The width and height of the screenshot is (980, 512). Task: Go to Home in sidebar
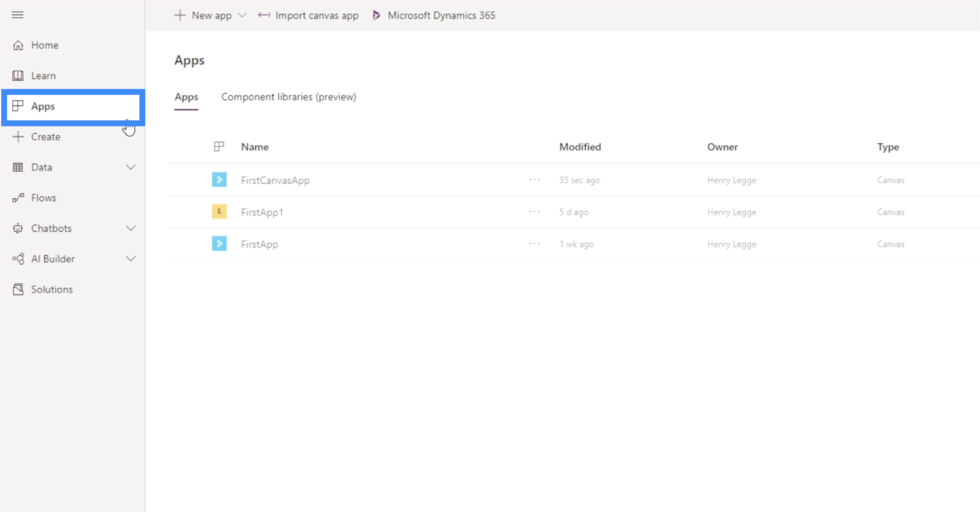[45, 45]
